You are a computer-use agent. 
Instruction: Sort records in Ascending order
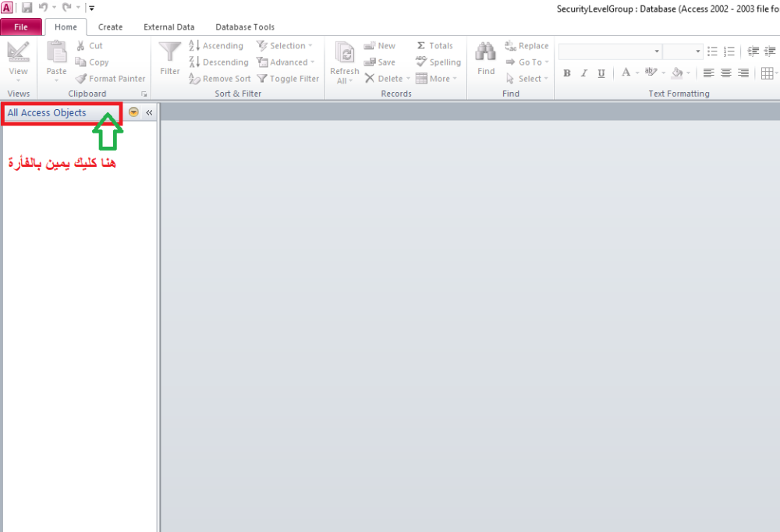pyautogui.click(x=216, y=46)
